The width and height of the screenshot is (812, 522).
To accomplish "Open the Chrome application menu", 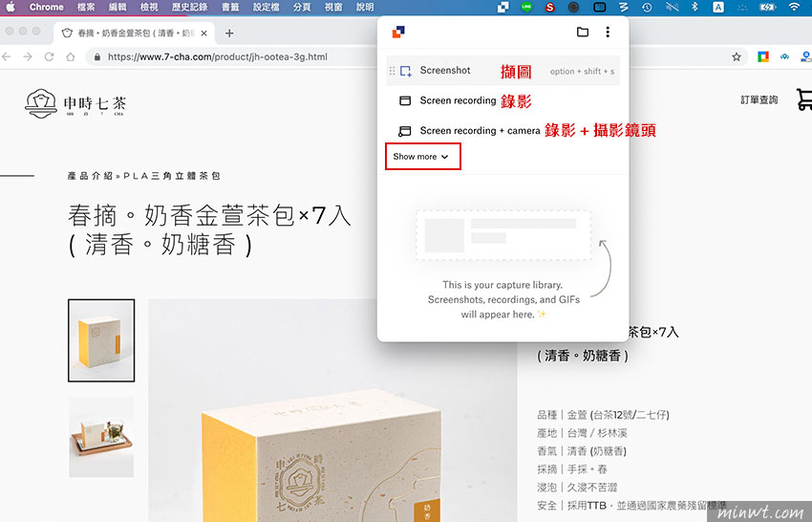I will [x=46, y=7].
